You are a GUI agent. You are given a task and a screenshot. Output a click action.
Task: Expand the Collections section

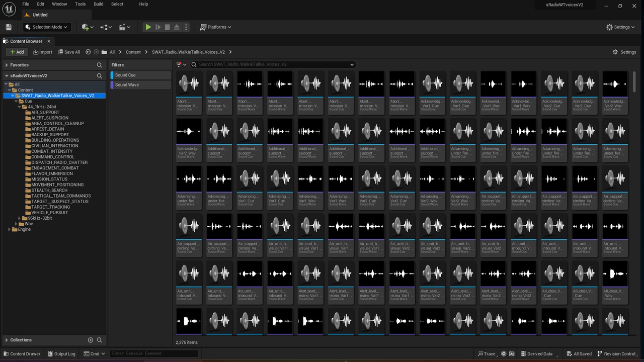coord(6,340)
